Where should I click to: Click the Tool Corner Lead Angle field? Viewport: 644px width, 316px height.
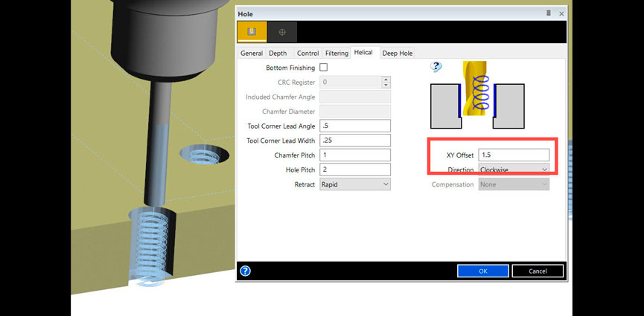[x=354, y=126]
